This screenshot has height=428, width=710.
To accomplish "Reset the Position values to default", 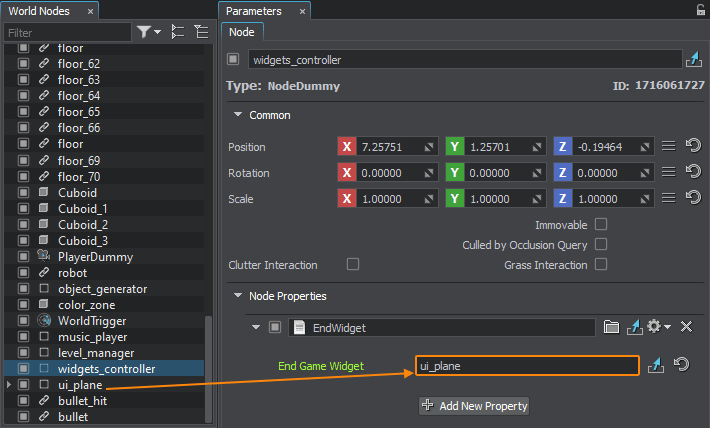I will point(692,146).
